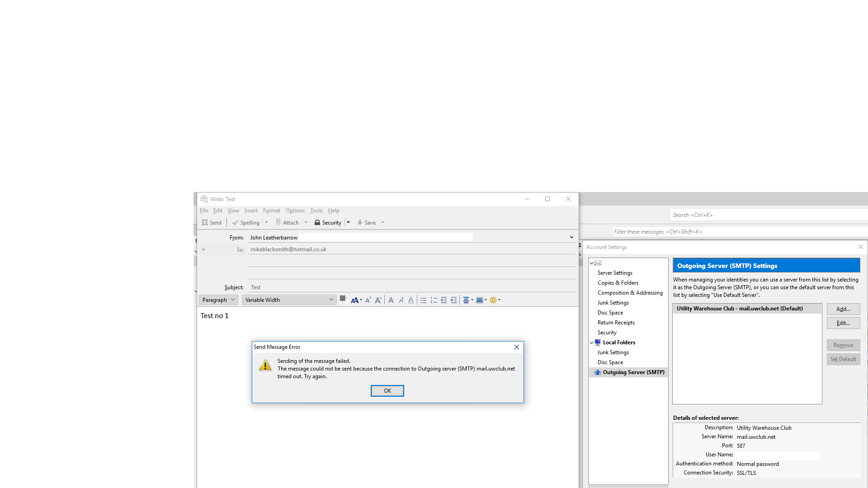Select Paragraph style dropdown

[217, 300]
